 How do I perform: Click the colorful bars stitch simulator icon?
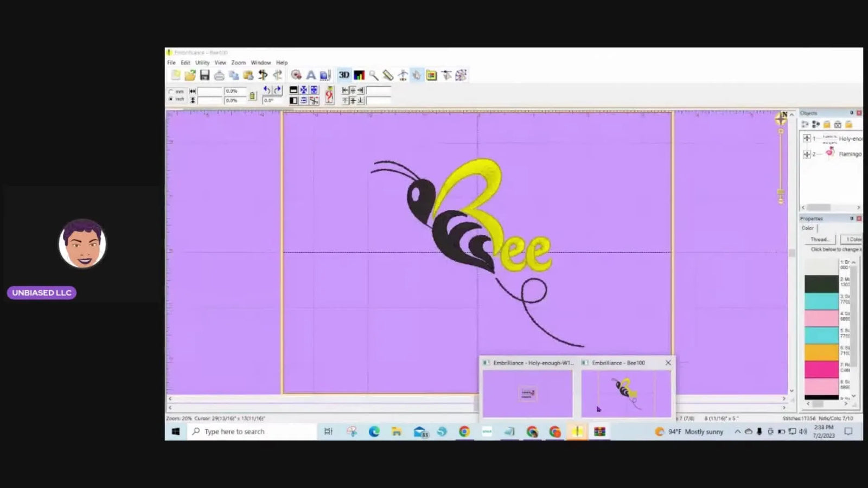click(x=359, y=75)
